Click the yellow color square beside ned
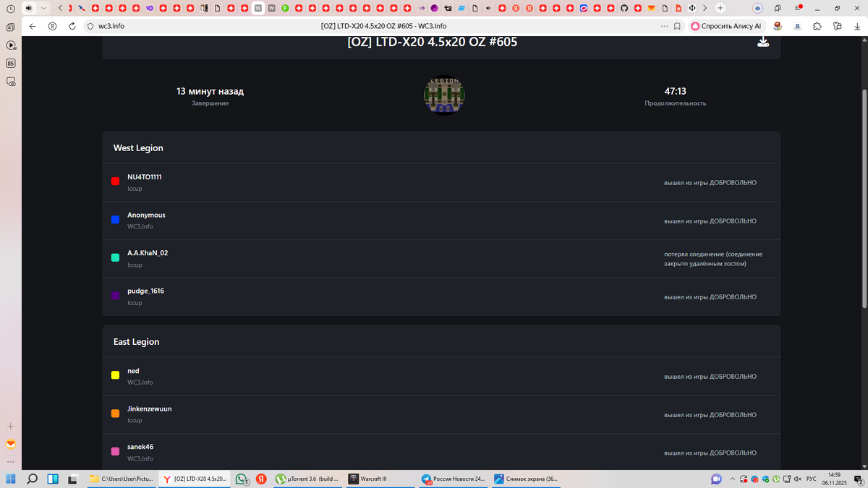868x488 pixels. (115, 375)
